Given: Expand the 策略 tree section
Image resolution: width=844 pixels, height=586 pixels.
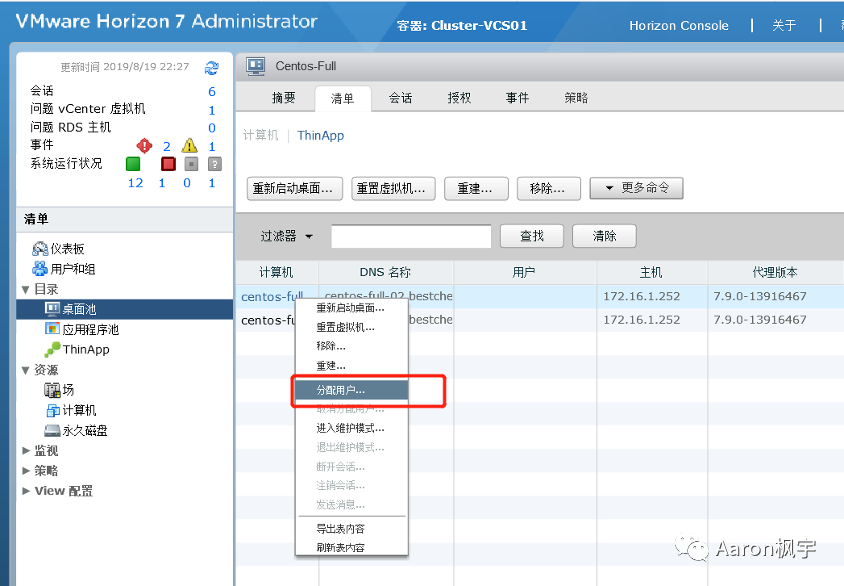Looking at the screenshot, I should pyautogui.click(x=26, y=470).
